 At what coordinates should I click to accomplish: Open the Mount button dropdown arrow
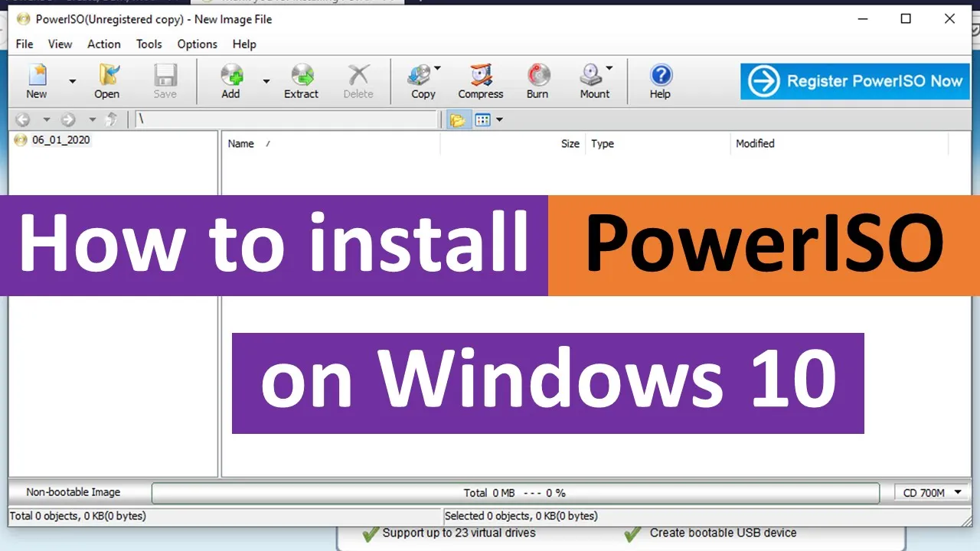[609, 69]
